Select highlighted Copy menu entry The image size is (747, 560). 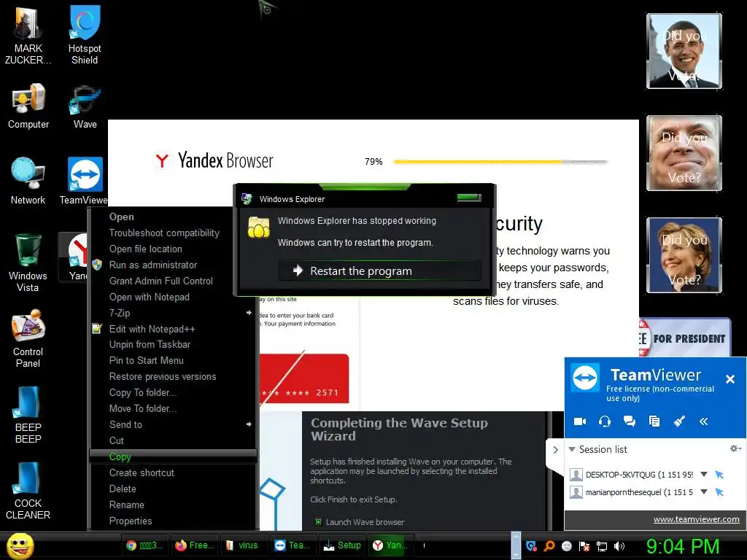174,456
